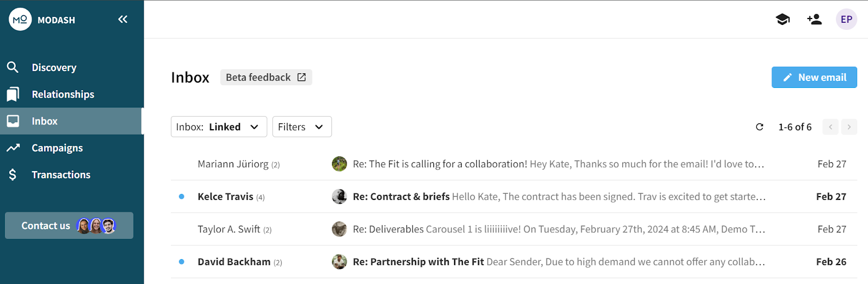Go to next page of emails
Screen dimensions: 868x284
pos(849,127)
